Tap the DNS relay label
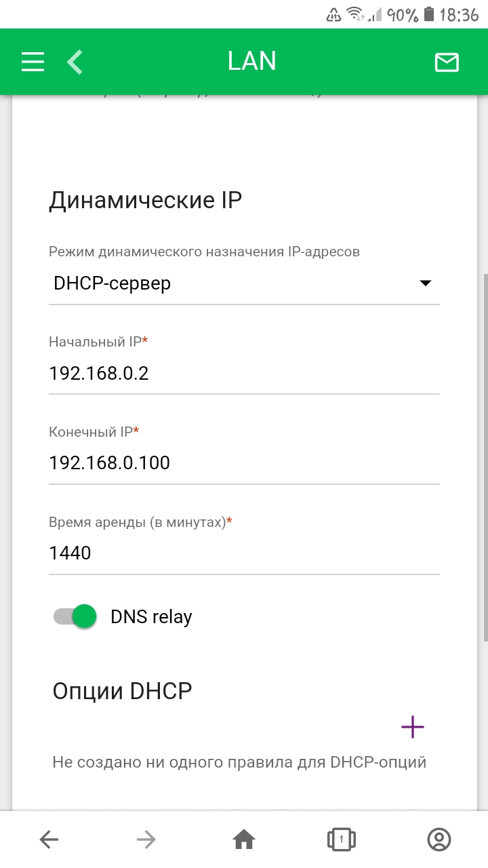 [151, 617]
